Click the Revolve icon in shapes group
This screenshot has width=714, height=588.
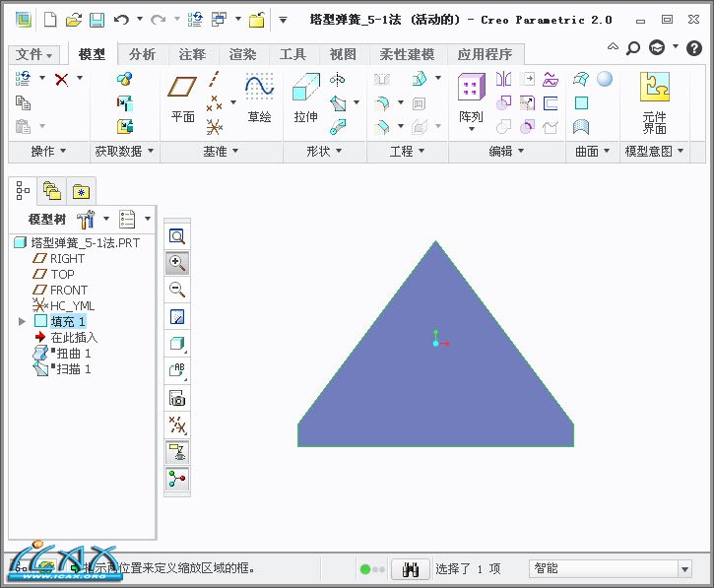pos(338,80)
